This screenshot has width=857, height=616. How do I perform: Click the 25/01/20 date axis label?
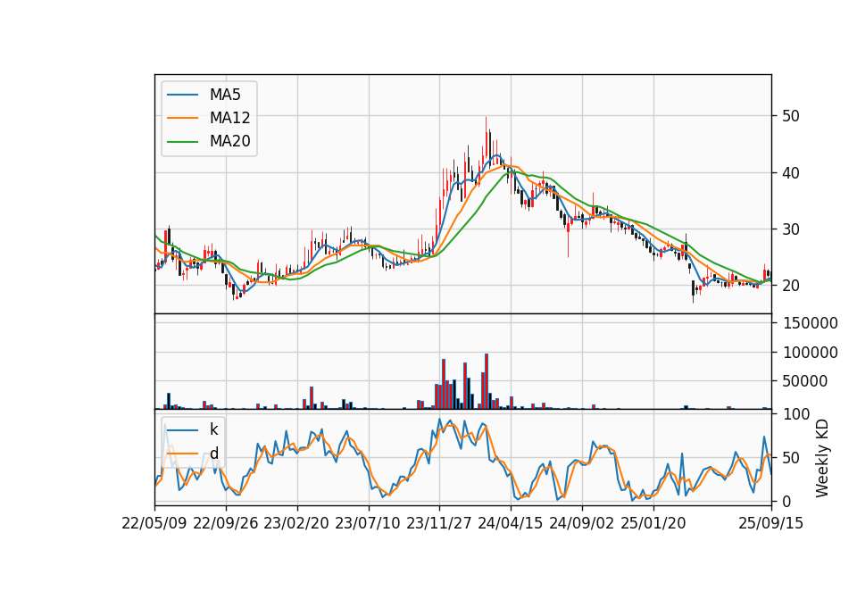click(x=653, y=523)
